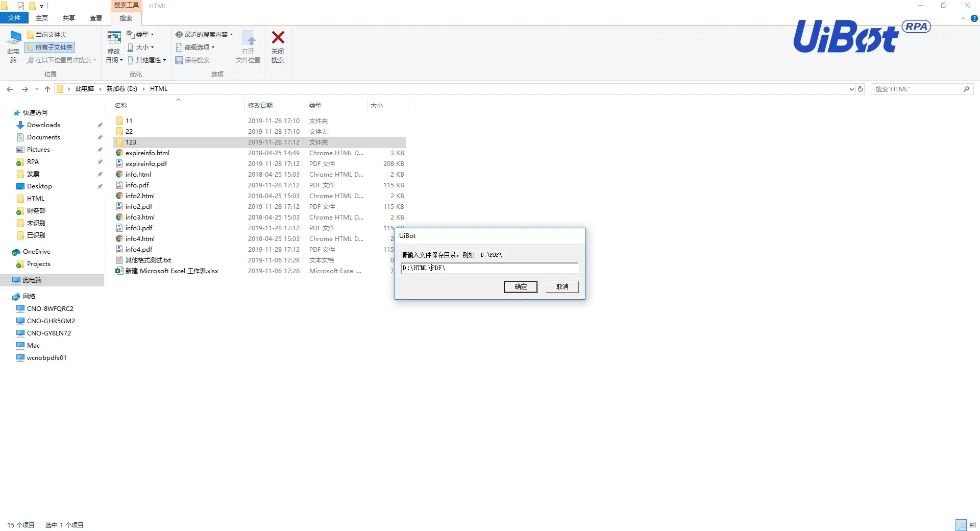Viewport: 980px width, 531px height.
Task: Open RPA folder in quick access
Action: 33,161
